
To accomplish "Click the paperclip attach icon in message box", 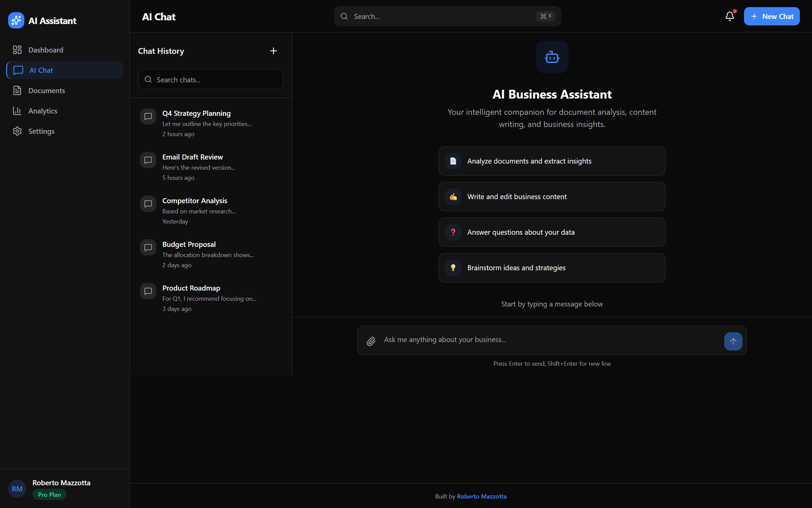I will [x=371, y=341].
